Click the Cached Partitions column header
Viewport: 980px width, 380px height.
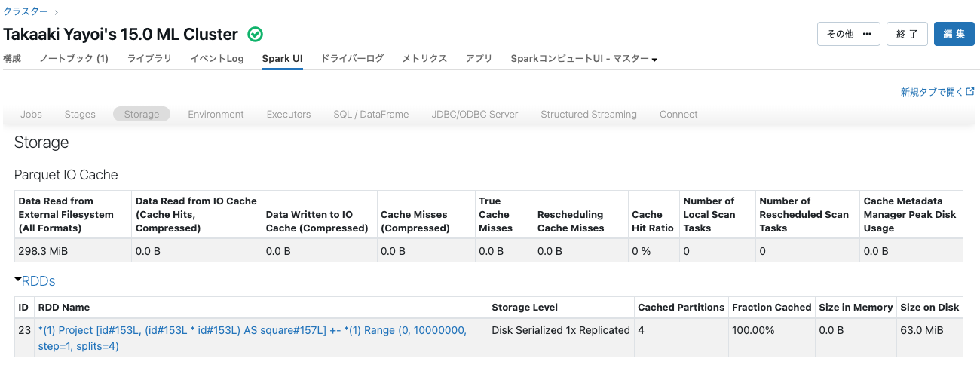681,307
